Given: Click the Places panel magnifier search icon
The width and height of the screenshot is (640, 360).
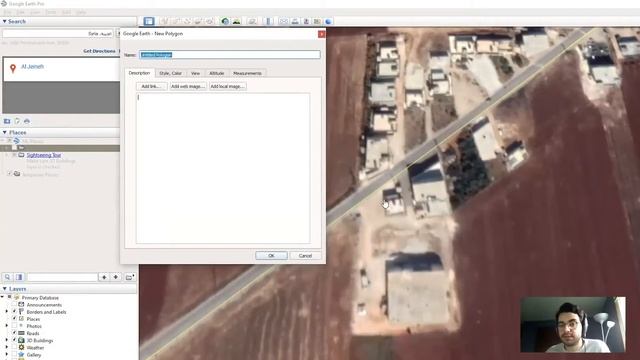Looking at the screenshot, I should click(7, 277).
